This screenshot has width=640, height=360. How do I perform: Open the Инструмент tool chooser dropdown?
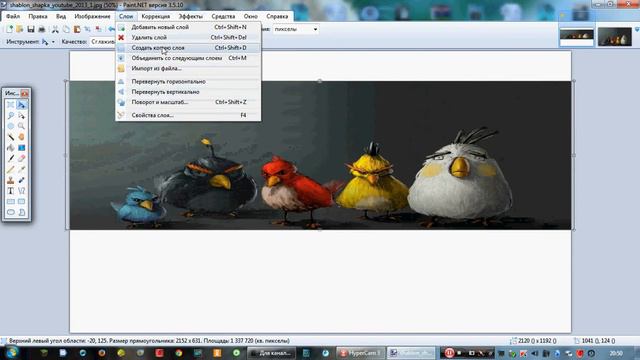click(48, 42)
